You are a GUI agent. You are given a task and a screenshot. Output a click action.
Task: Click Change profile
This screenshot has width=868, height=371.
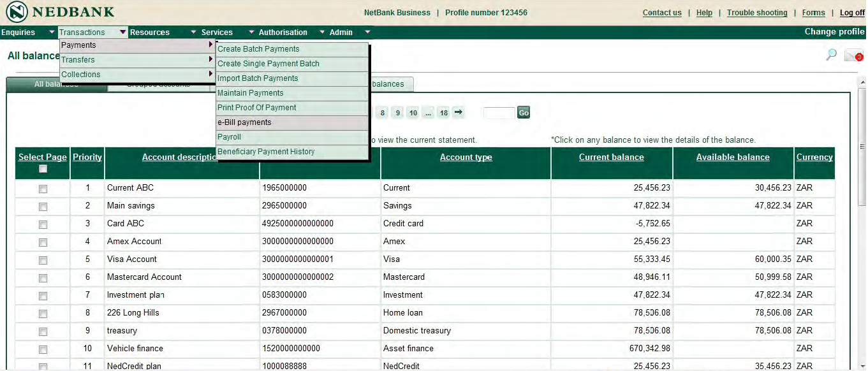834,31
